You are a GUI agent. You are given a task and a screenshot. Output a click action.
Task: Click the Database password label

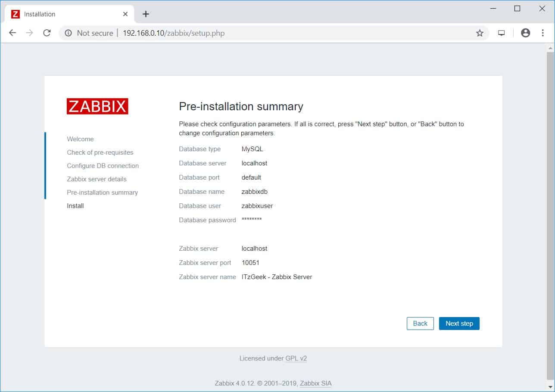[207, 220]
